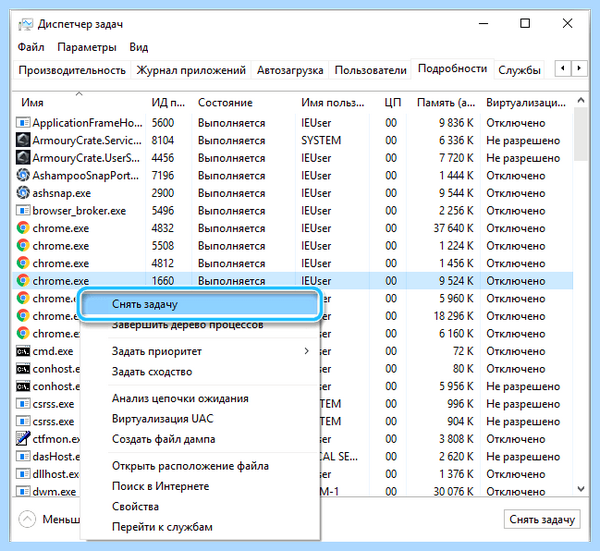This screenshot has width=600, height=551.
Task: Switch to the Автозагрузка tab
Action: [x=290, y=70]
